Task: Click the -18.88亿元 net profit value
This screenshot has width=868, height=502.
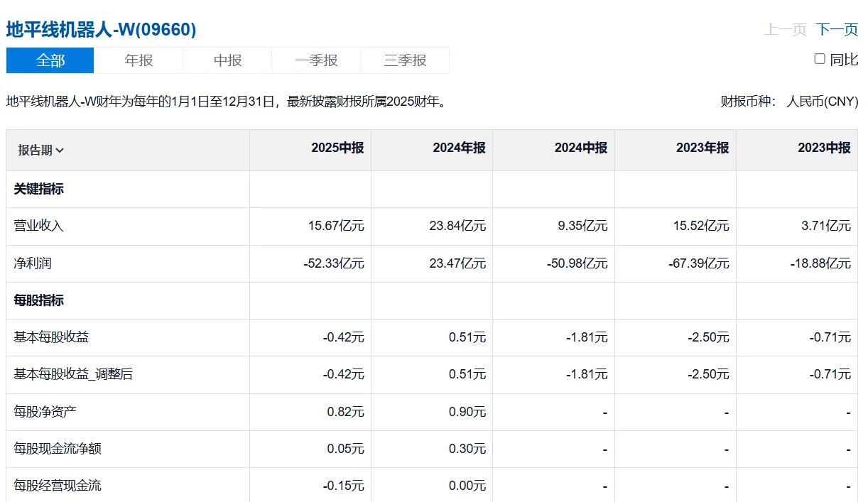Action: point(820,263)
